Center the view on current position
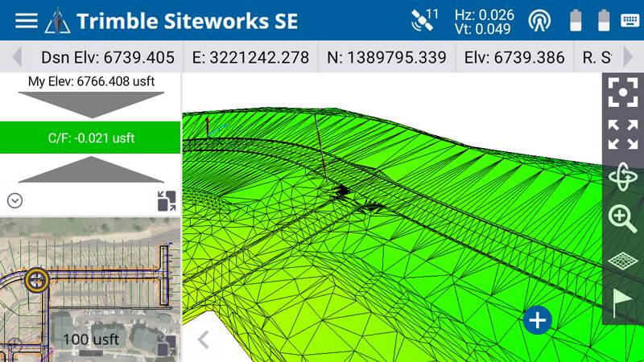 (622, 93)
